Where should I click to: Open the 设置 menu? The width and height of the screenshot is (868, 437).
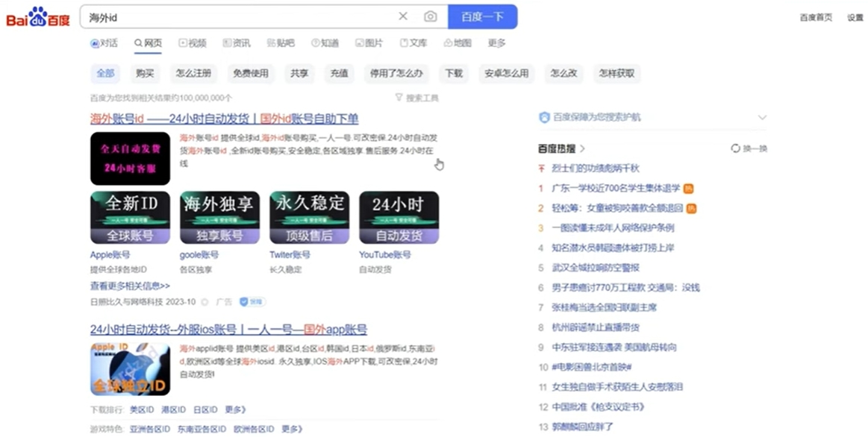click(855, 17)
